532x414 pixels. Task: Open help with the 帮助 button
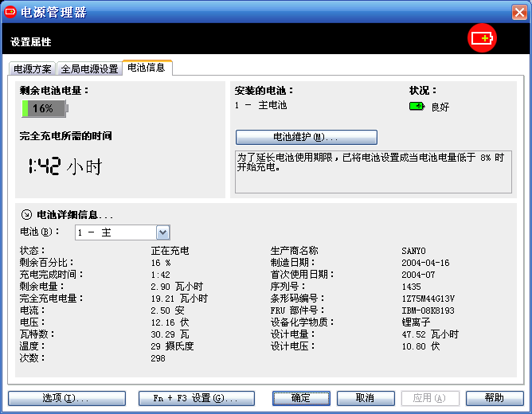tap(494, 397)
